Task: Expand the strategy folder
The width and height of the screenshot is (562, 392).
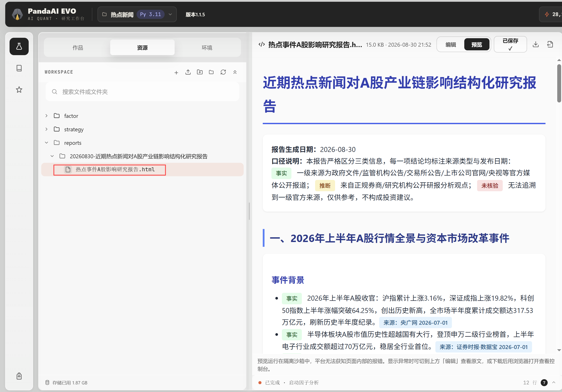Action: (46, 129)
